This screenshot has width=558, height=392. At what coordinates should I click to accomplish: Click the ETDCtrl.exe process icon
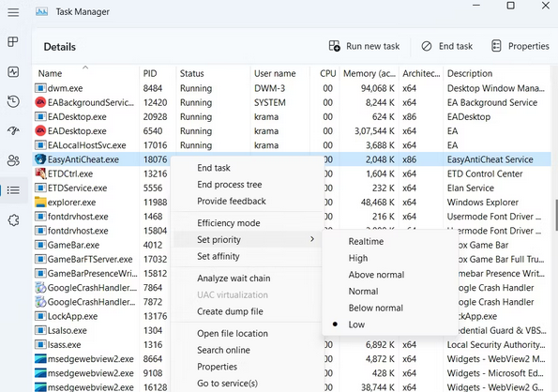coord(40,173)
